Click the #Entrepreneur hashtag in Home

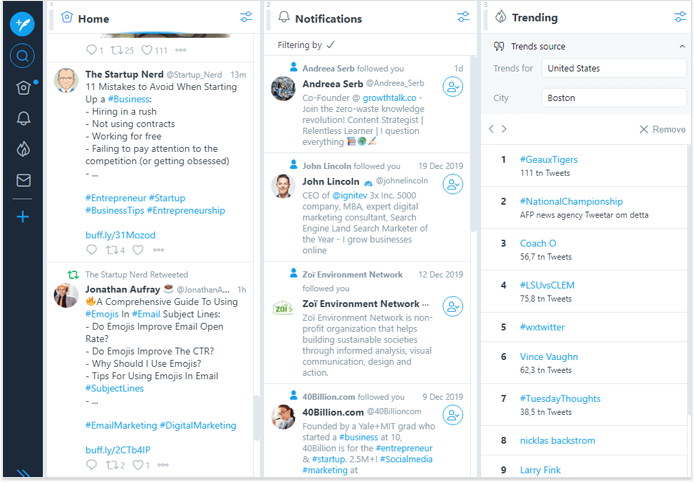(x=116, y=198)
